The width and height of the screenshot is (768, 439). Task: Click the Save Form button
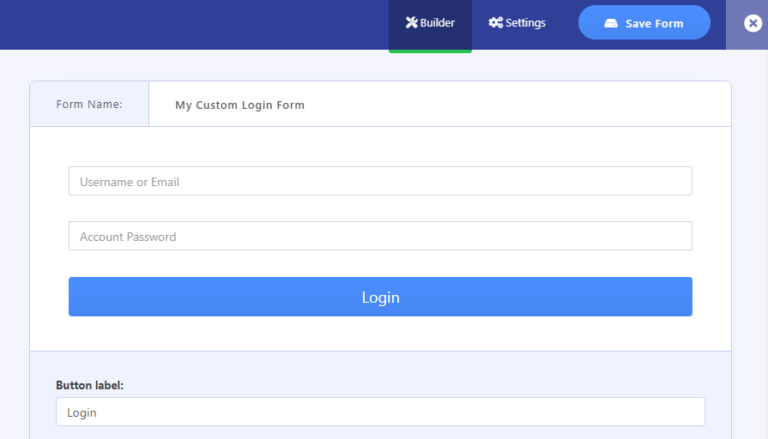click(x=644, y=23)
